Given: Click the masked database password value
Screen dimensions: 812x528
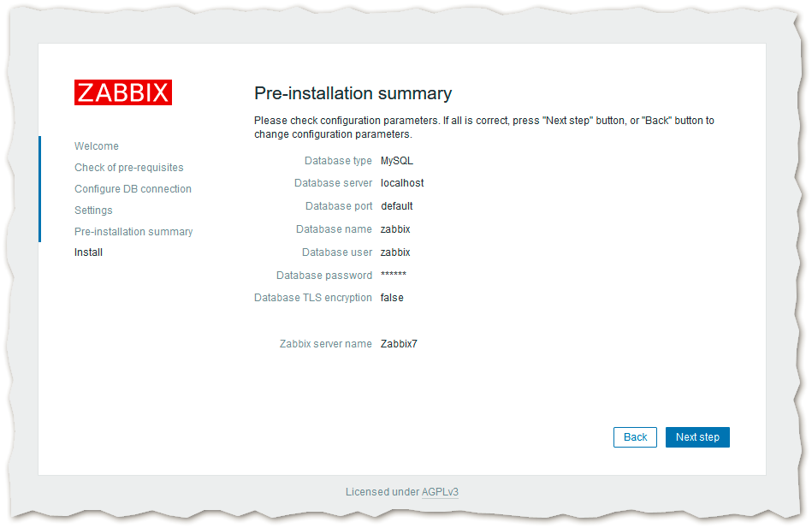Looking at the screenshot, I should (x=393, y=276).
